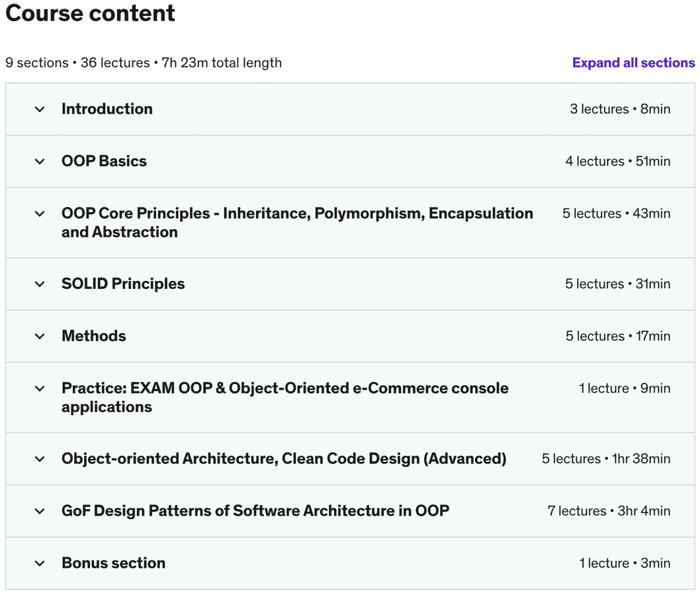Click the chevron beside SOLID Principles
This screenshot has height=595, width=700.
coord(40,284)
